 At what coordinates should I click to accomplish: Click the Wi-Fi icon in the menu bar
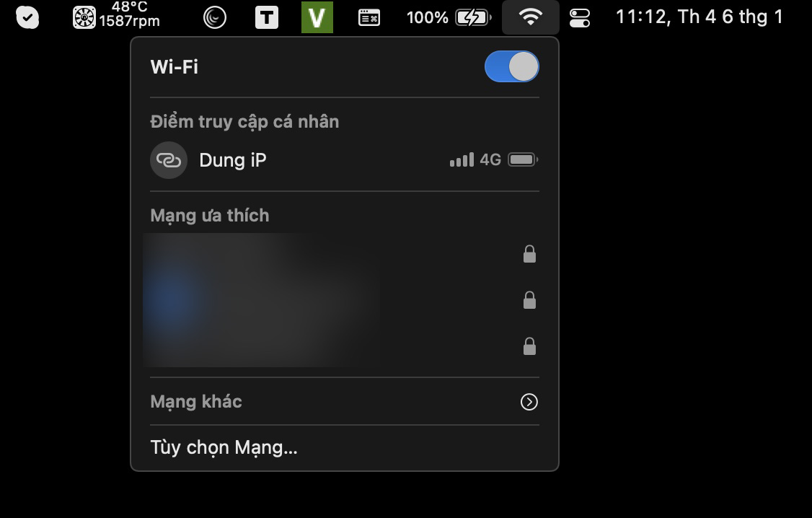530,17
